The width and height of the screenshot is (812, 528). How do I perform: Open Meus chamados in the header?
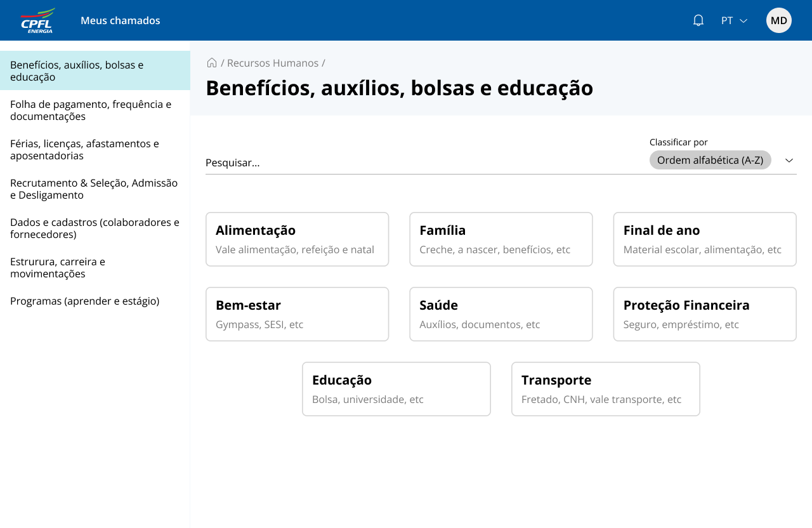pyautogui.click(x=121, y=20)
